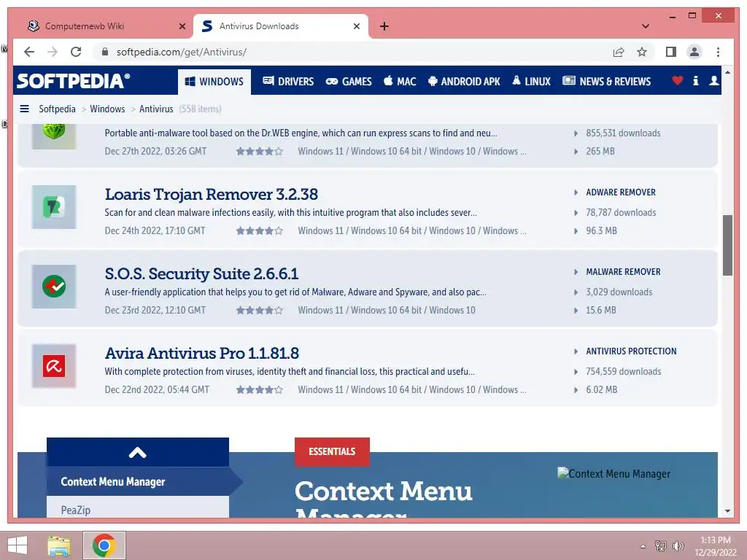Reload the current page
The width and height of the screenshot is (747, 560).
pos(76,52)
